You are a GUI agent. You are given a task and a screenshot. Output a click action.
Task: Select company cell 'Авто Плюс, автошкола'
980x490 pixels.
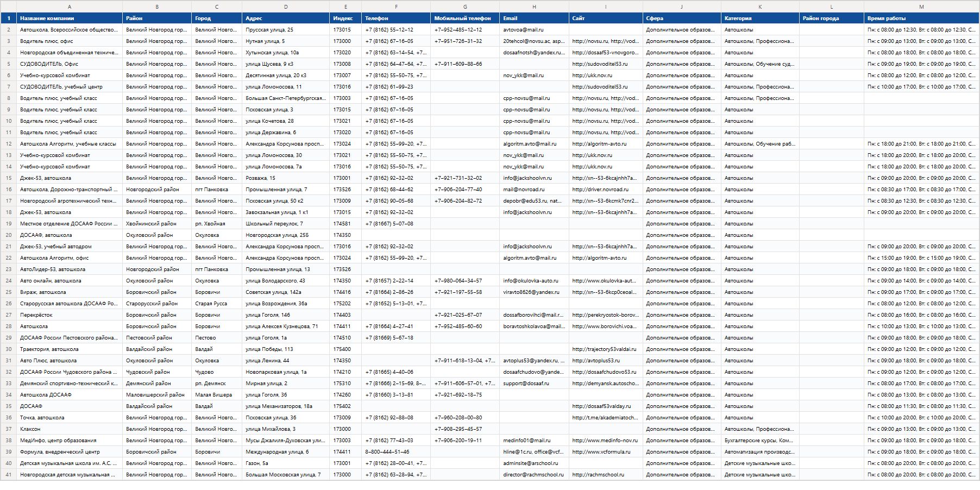coord(70,361)
